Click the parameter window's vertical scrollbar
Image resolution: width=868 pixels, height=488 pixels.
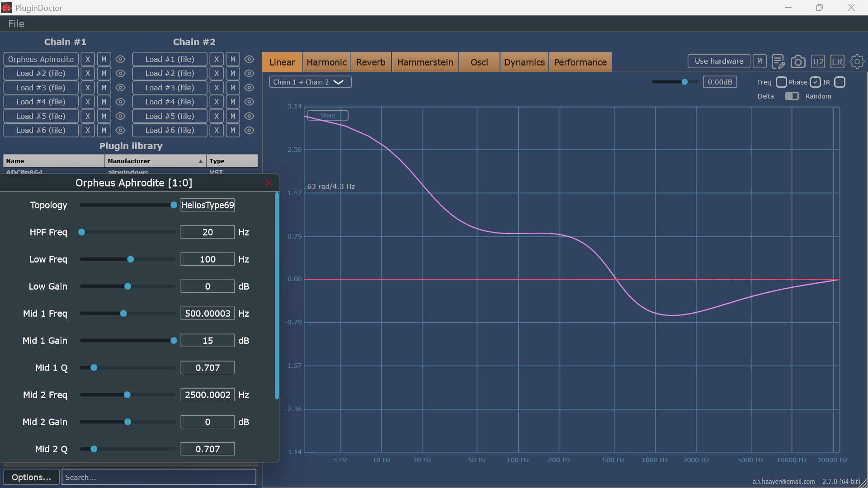(277, 296)
